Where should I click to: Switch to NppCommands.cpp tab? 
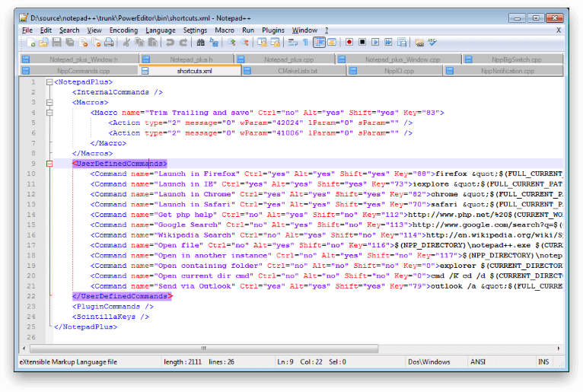point(79,71)
